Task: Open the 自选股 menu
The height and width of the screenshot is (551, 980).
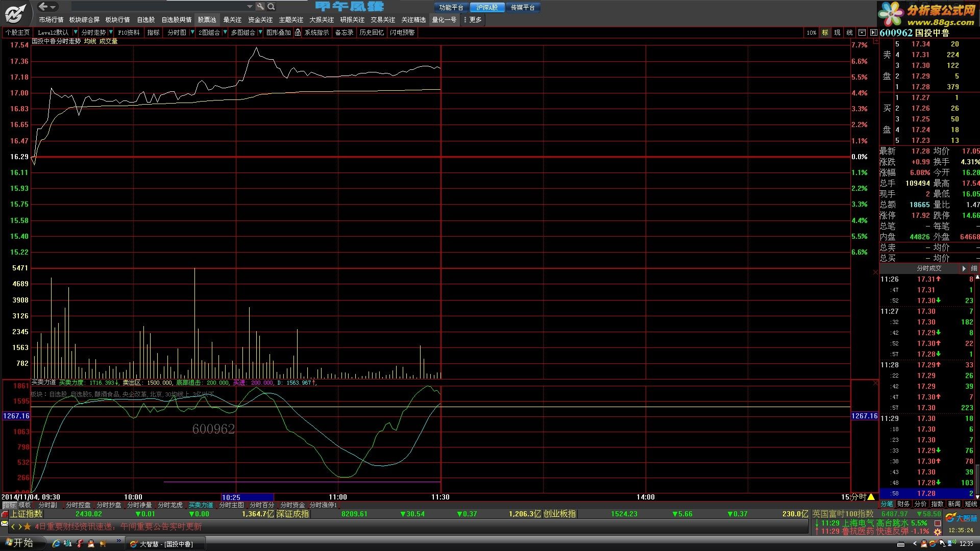Action: pyautogui.click(x=145, y=19)
